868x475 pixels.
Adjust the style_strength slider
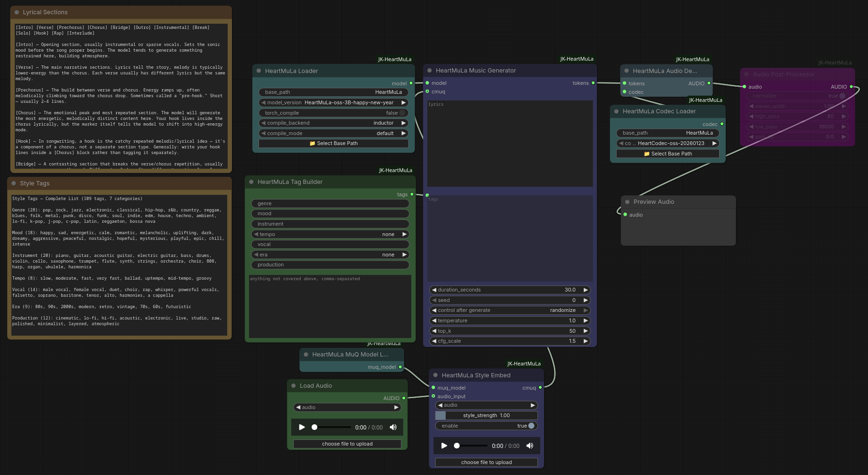486,415
